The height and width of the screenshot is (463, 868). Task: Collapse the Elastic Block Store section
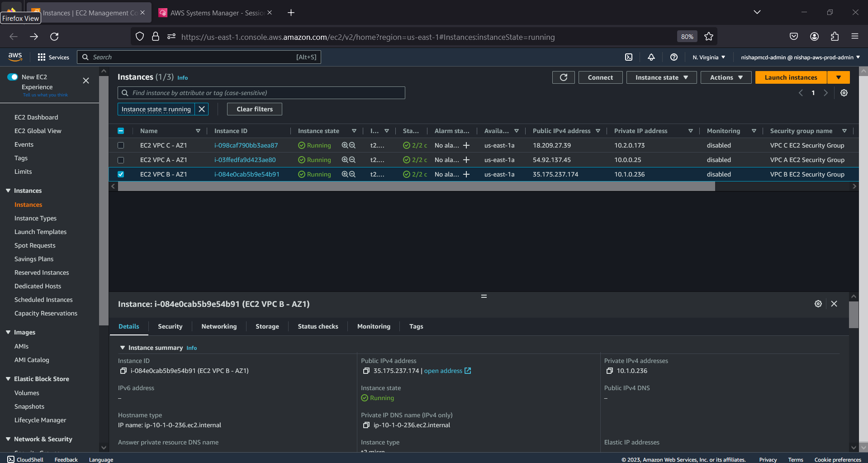(8, 379)
